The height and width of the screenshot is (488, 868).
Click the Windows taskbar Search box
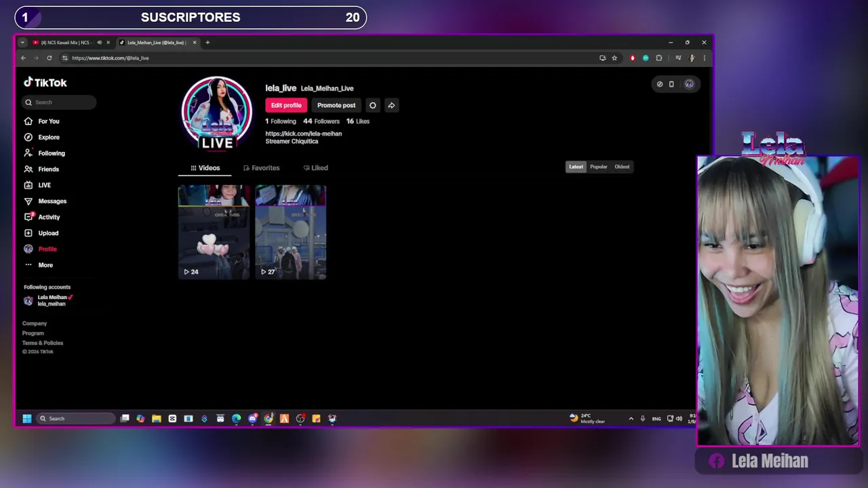click(x=75, y=419)
